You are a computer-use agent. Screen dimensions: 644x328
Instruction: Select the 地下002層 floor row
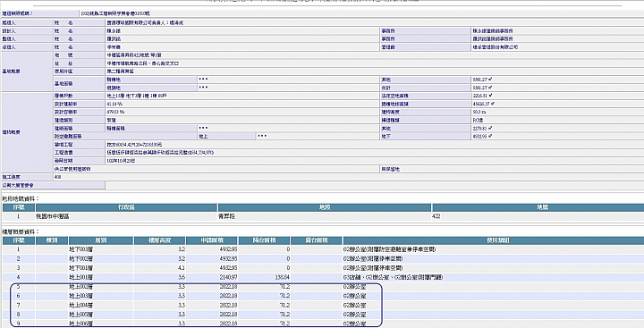pyautogui.click(x=323, y=259)
